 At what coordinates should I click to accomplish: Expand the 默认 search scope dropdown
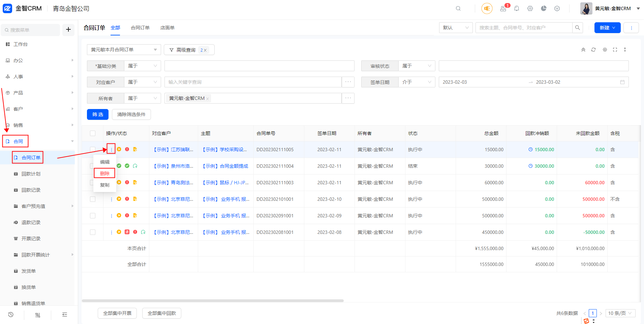tap(456, 28)
